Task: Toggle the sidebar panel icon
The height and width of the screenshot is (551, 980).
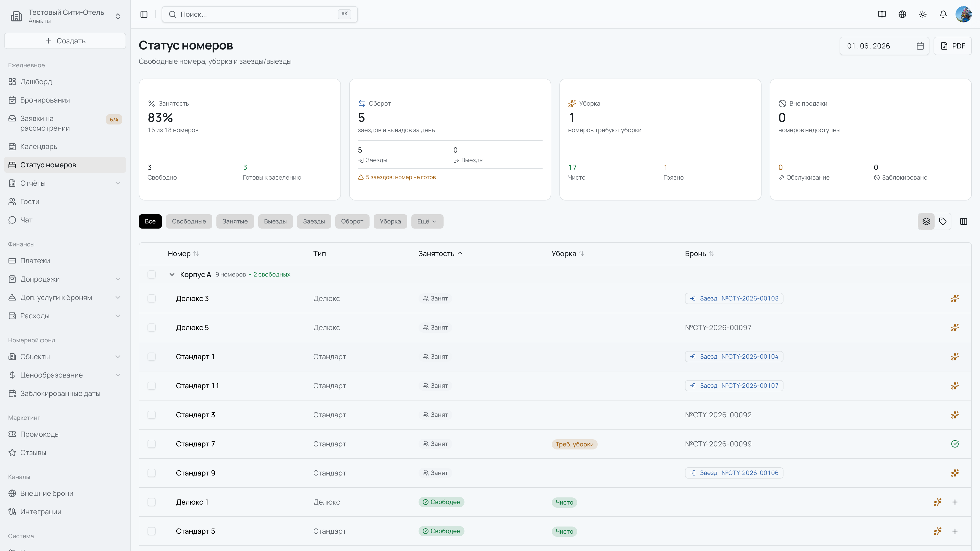Action: coord(144,15)
